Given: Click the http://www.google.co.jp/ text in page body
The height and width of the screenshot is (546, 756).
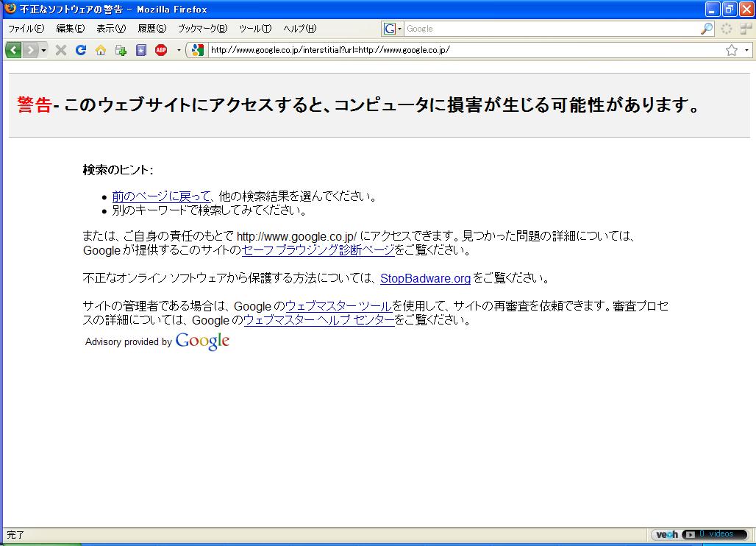Looking at the screenshot, I should point(296,236).
